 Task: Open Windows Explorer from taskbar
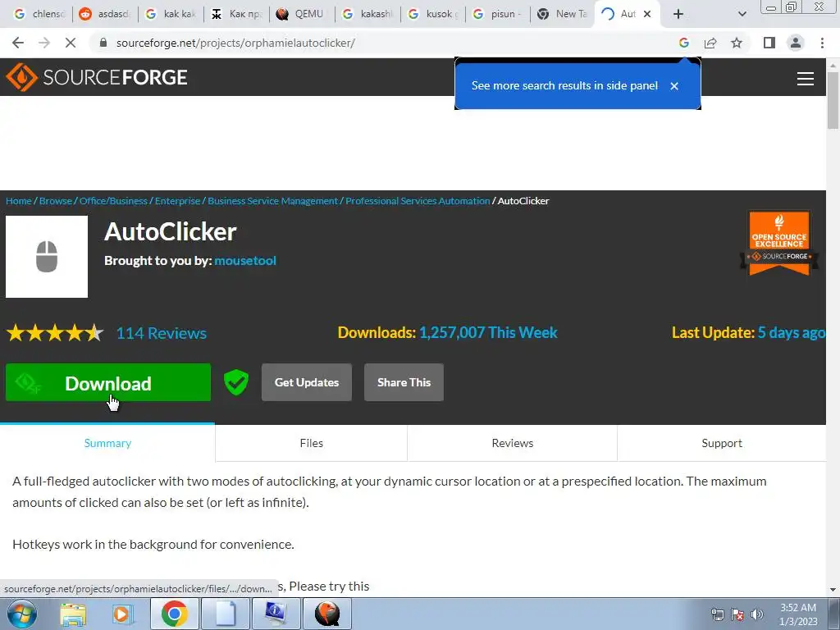73,614
